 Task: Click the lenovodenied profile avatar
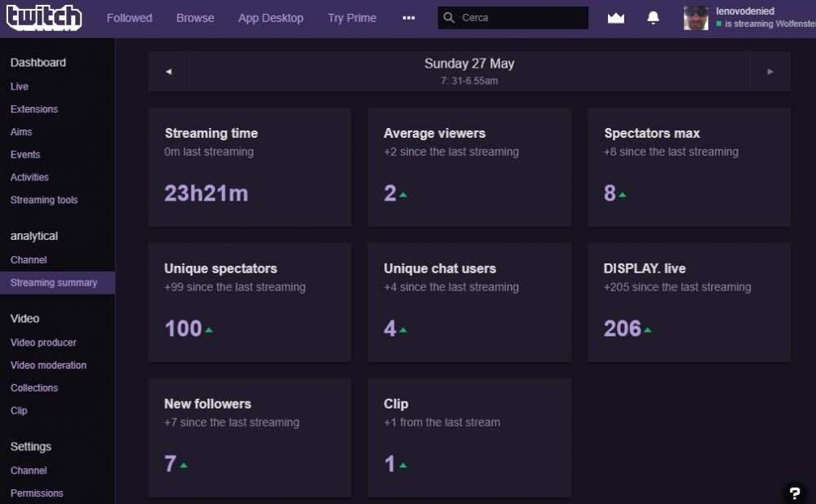tap(696, 18)
